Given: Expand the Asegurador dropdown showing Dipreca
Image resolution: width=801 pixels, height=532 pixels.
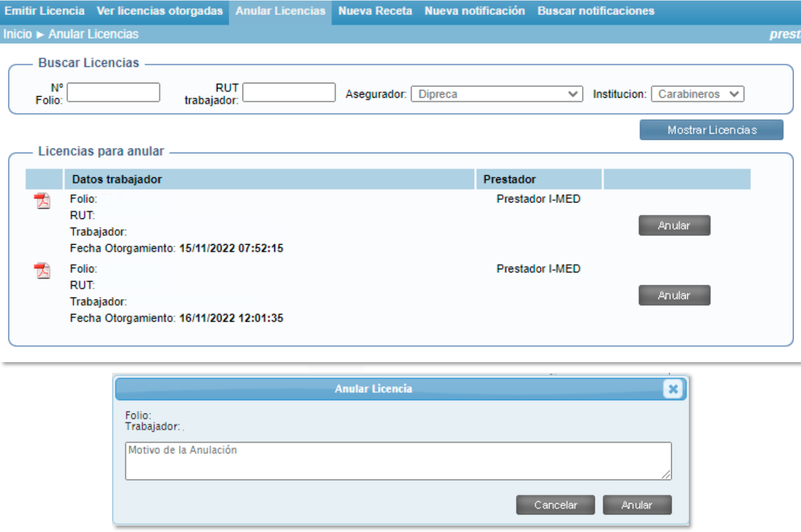Looking at the screenshot, I should (x=496, y=94).
